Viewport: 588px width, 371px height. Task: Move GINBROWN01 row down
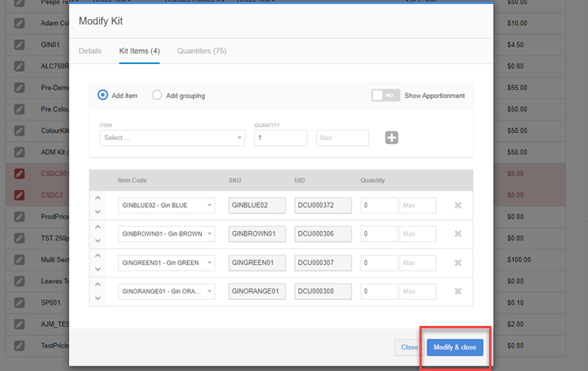(98, 240)
